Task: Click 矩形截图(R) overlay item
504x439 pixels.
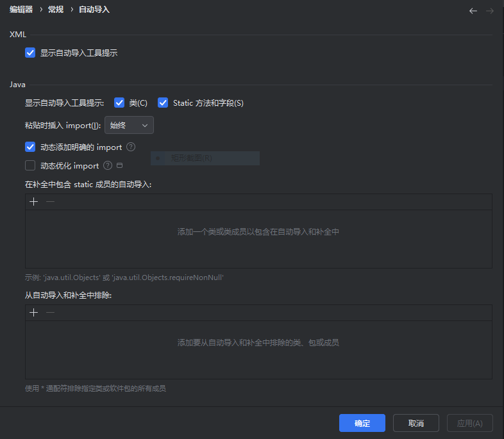Action: (205, 158)
